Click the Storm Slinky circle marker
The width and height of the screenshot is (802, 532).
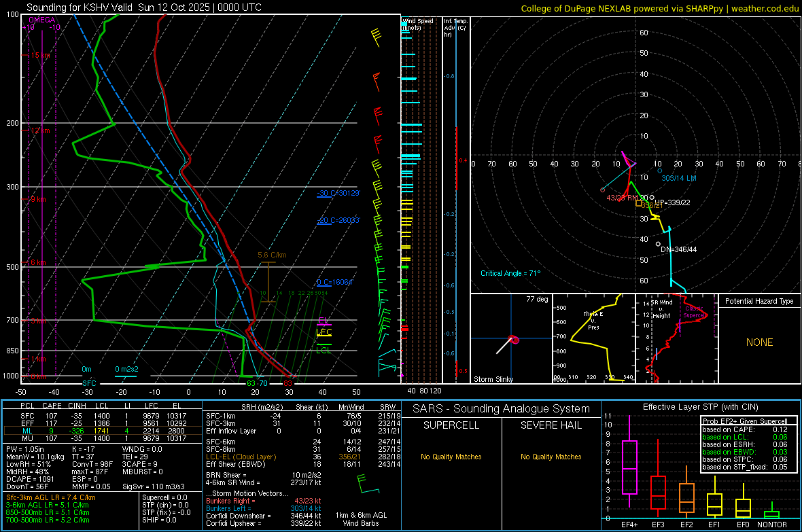pyautogui.click(x=515, y=340)
